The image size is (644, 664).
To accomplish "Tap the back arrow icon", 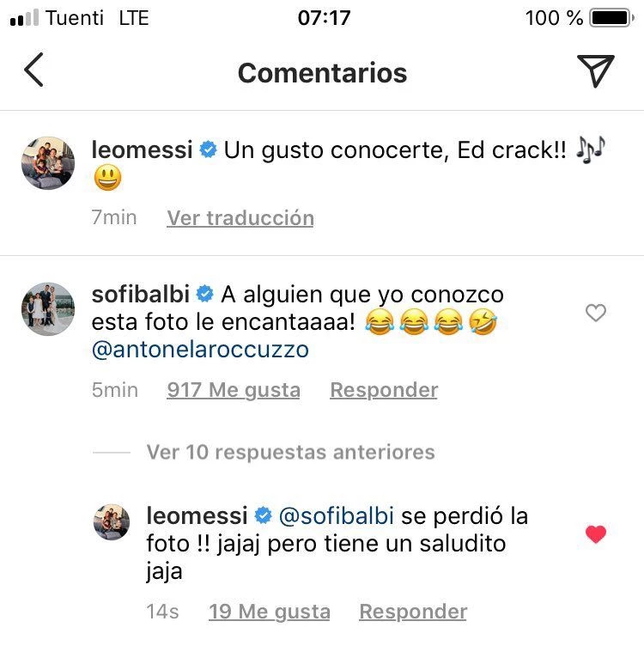I will point(33,70).
